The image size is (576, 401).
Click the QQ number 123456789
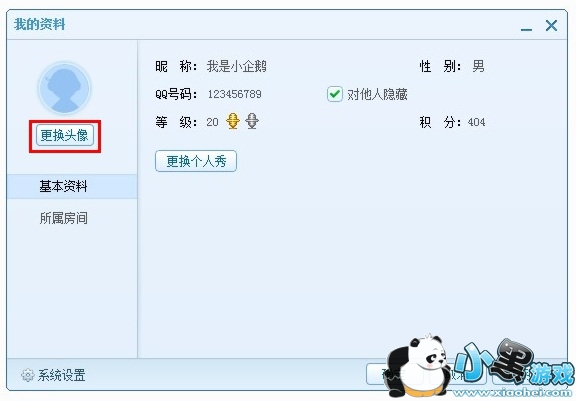[x=234, y=94]
